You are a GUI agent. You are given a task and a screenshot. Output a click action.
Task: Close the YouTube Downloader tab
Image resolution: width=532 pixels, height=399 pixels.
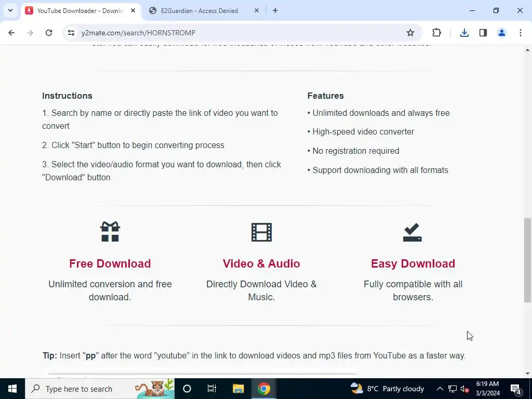point(133,10)
